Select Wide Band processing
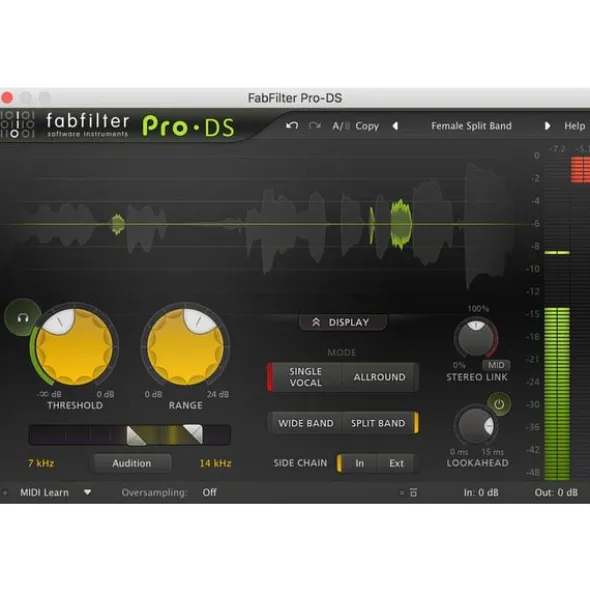This screenshot has height=591, width=590. click(x=305, y=423)
